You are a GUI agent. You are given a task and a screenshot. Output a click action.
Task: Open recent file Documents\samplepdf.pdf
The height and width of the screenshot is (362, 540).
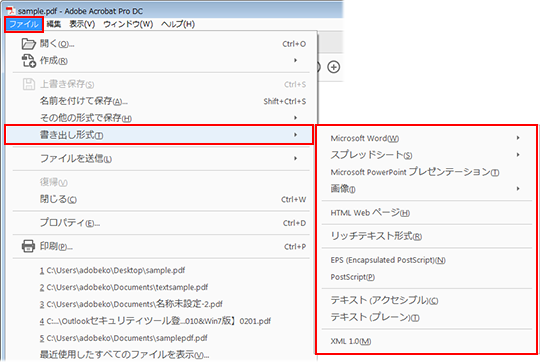pos(123,338)
